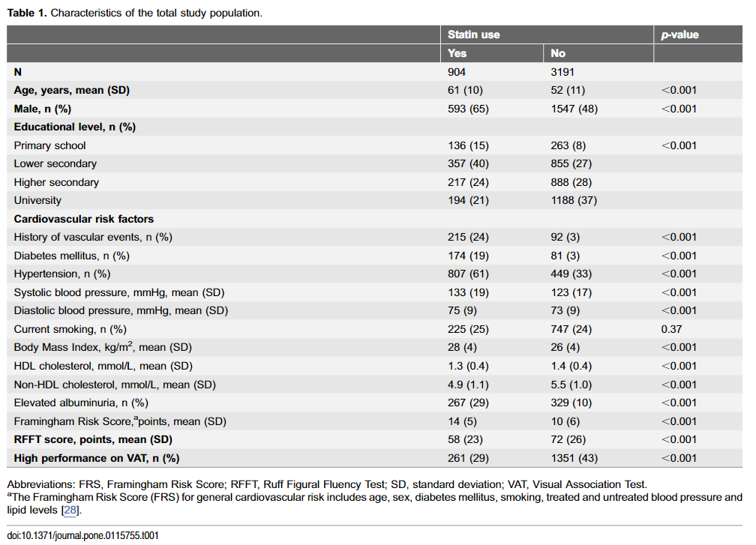Click the 0.37 p-value for Current smoking

tap(671, 330)
